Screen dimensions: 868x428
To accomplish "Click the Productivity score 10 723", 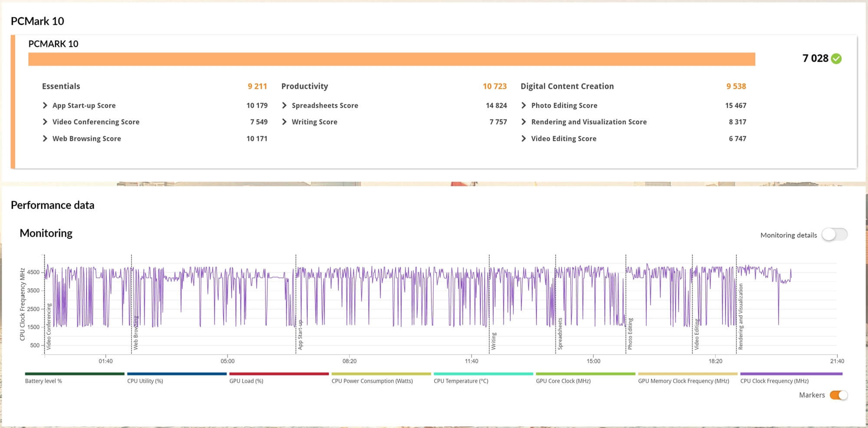I will pyautogui.click(x=495, y=86).
